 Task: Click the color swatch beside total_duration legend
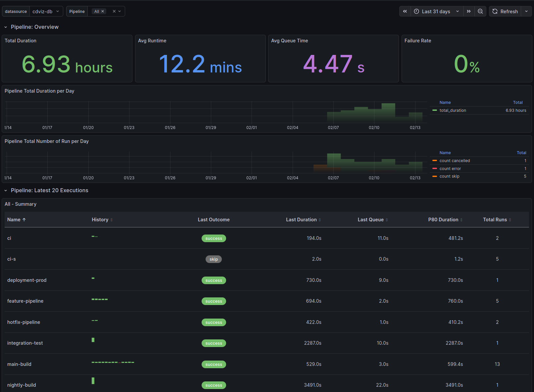pos(434,110)
